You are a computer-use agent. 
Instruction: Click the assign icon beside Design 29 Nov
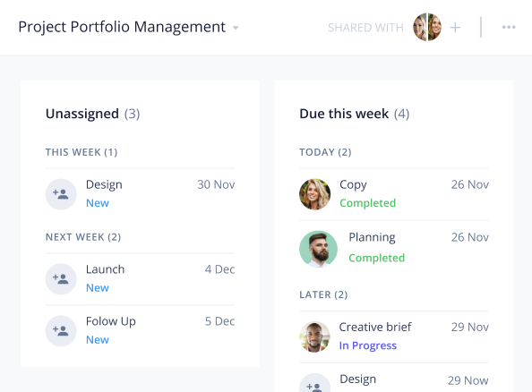314,383
